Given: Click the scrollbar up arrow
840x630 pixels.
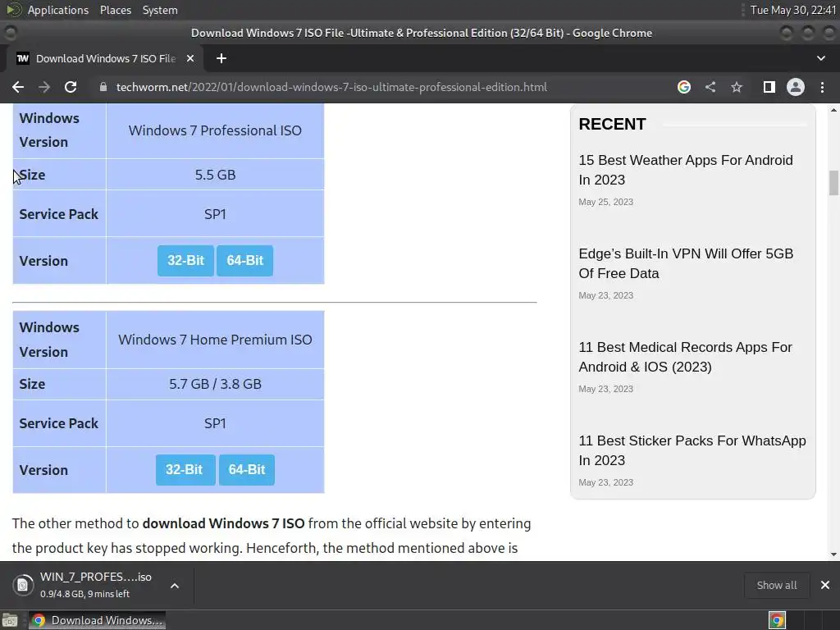Looking at the screenshot, I should tap(833, 110).
